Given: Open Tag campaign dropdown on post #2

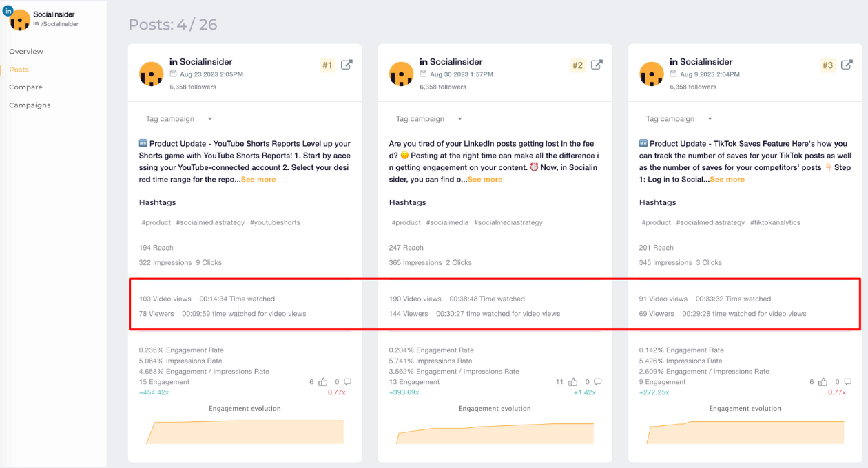Looking at the screenshot, I should [429, 119].
